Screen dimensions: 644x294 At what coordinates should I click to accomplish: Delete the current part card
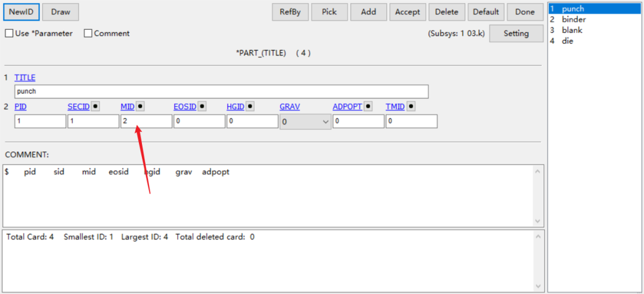447,12
